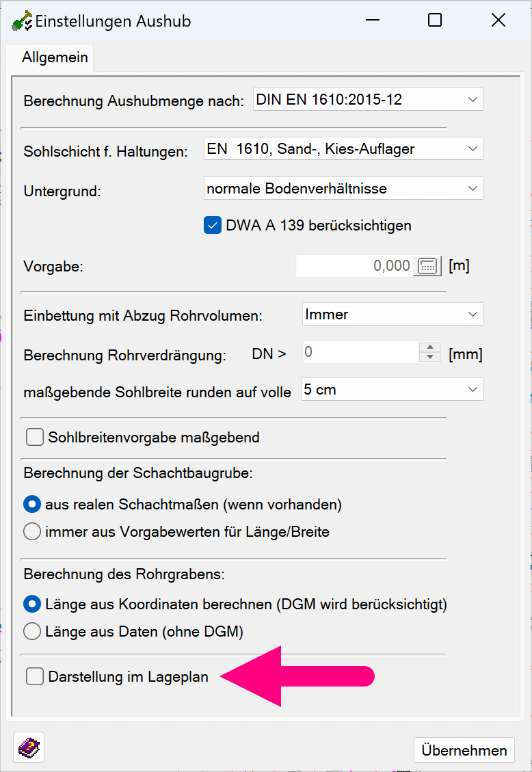Expand Sohlschicht f. Haltungen dropdown
532x772 pixels.
point(343,149)
